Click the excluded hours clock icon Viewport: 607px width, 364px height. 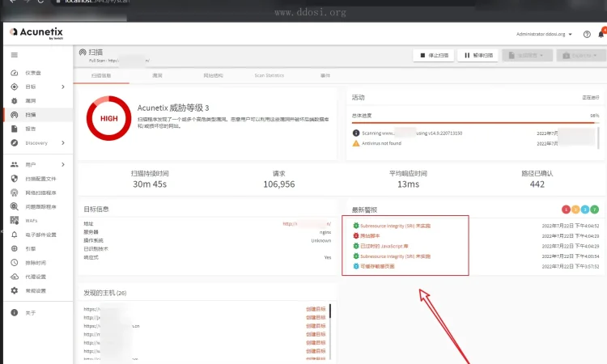pyautogui.click(x=15, y=262)
